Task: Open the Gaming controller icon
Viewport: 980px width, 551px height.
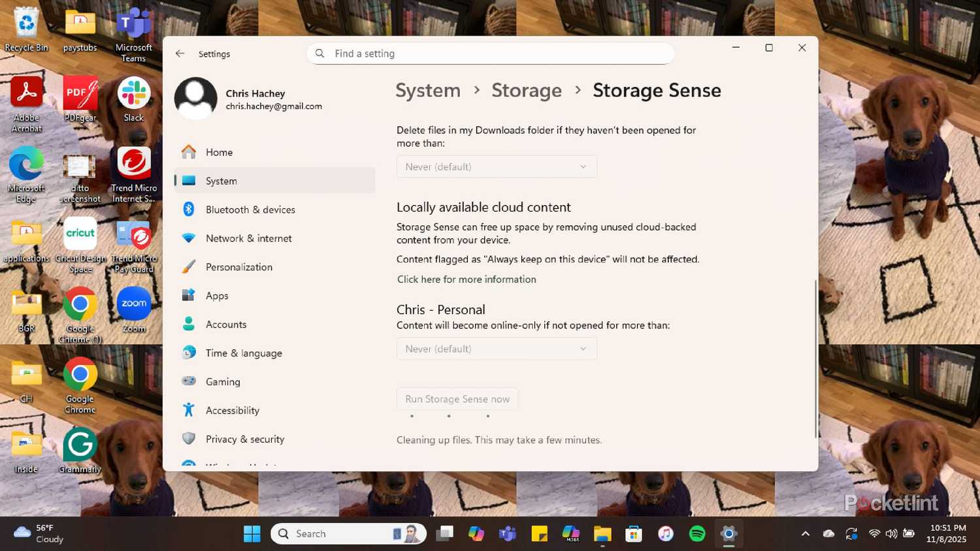Action: click(x=189, y=381)
